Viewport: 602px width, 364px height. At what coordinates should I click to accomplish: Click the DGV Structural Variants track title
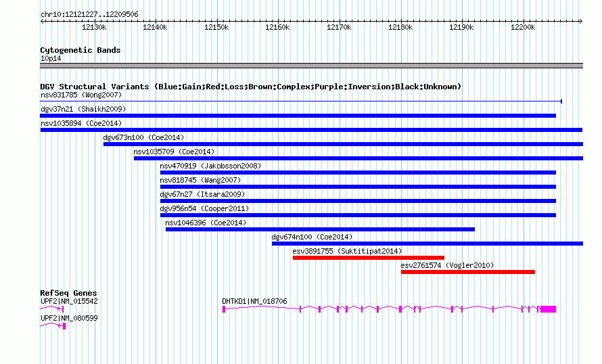click(x=251, y=87)
